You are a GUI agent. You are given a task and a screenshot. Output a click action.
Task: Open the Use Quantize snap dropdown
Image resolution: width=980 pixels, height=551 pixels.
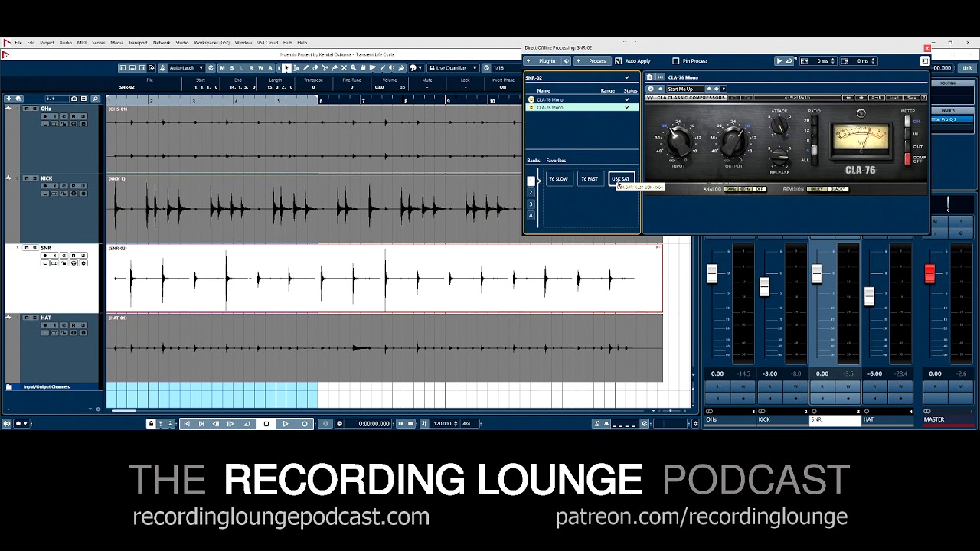tap(453, 68)
